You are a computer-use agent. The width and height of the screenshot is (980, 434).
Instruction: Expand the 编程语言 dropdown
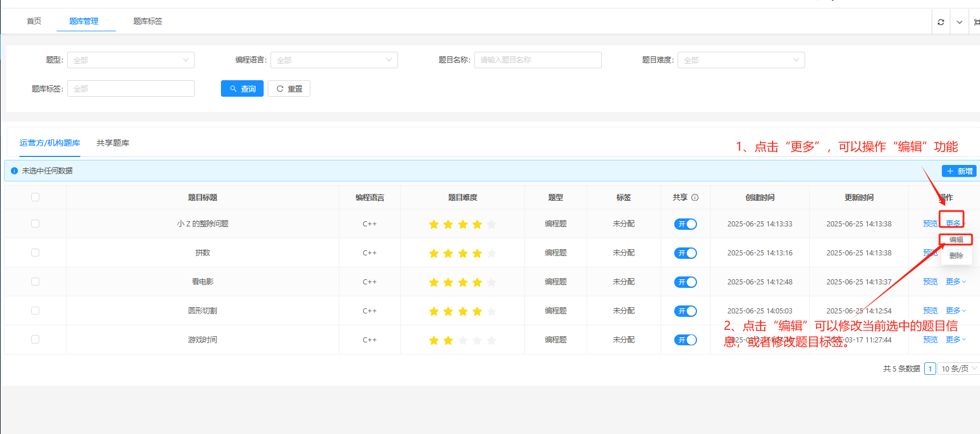(334, 60)
